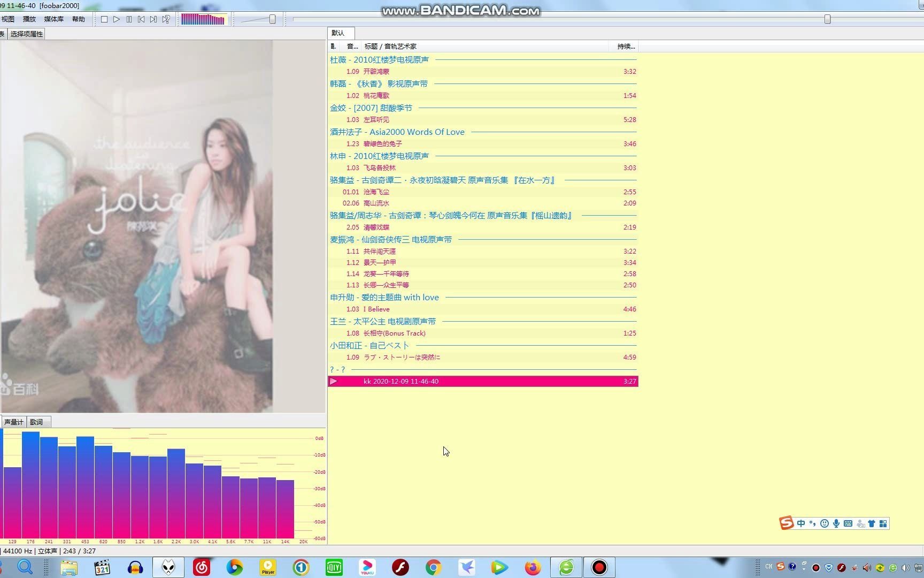The image size is (924, 578).
Task: Open the 播放 menu
Action: point(29,19)
